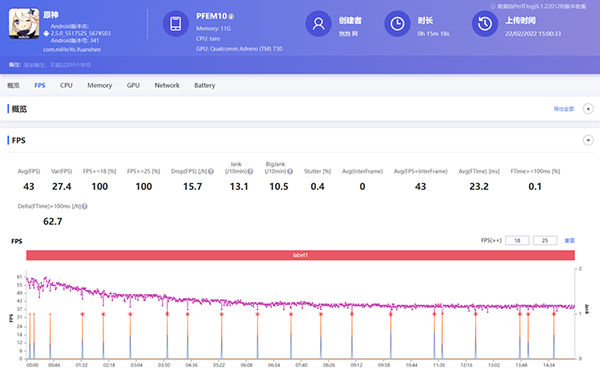The height and width of the screenshot is (369, 600).
Task: Click the red label1 bar above chart
Action: tap(300, 255)
